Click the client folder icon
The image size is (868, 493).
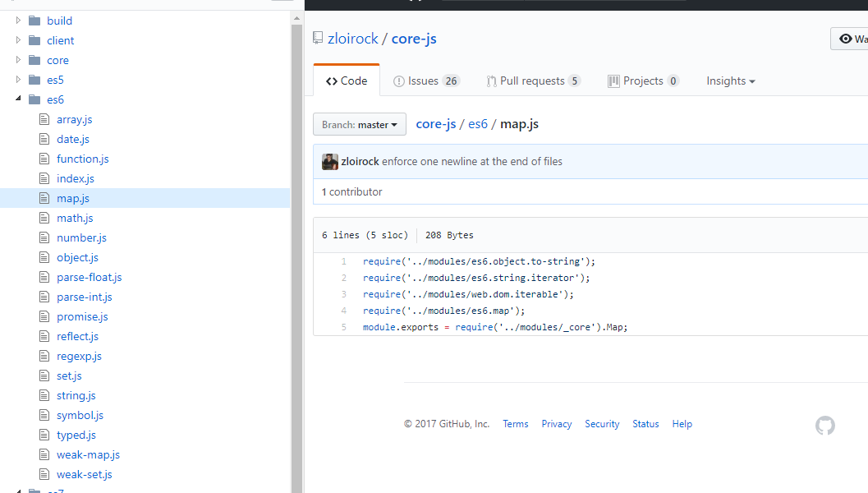34,40
